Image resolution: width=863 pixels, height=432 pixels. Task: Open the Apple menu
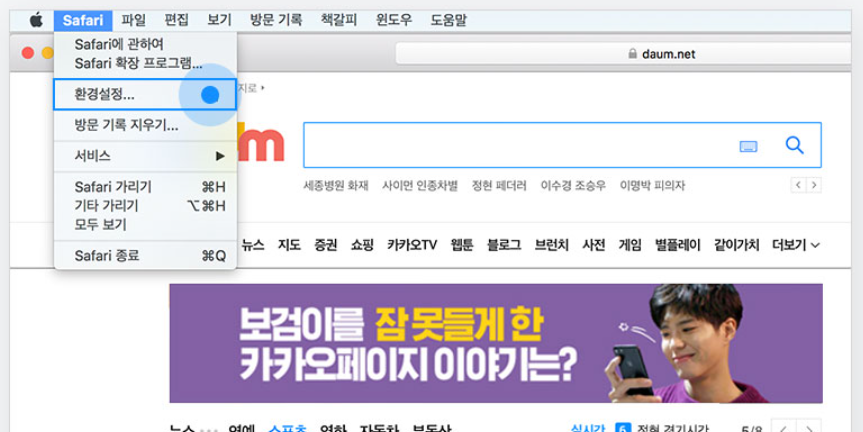pos(36,21)
